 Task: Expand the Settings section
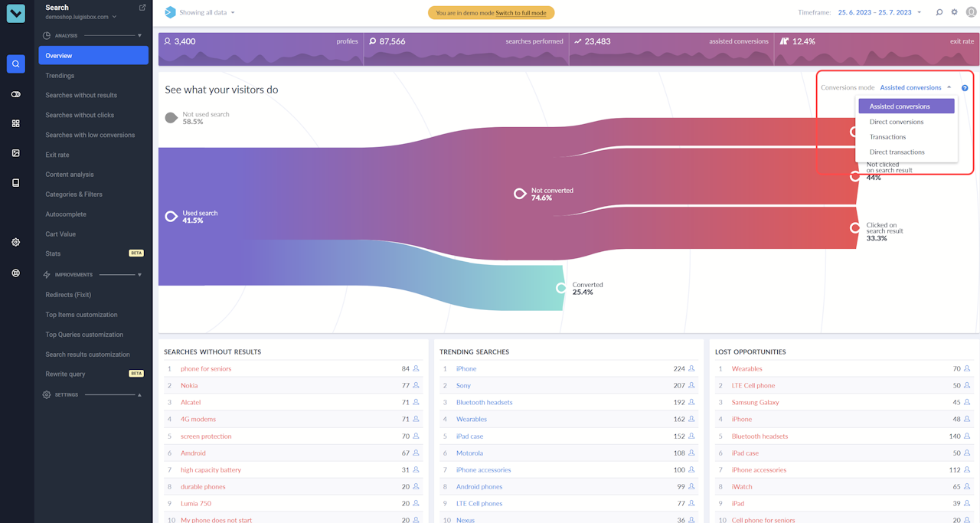click(139, 395)
